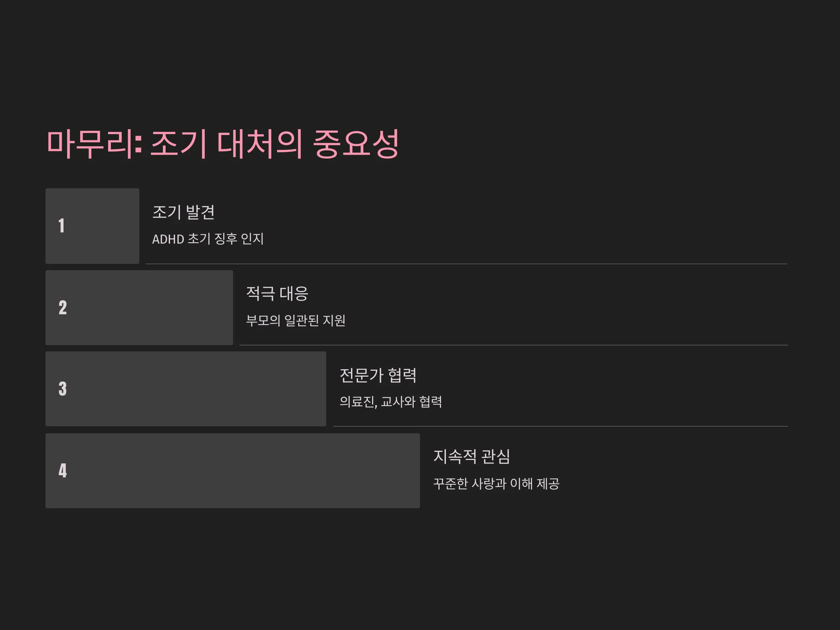Click the divider line below 조기 발견

pyautogui.click(x=467, y=264)
